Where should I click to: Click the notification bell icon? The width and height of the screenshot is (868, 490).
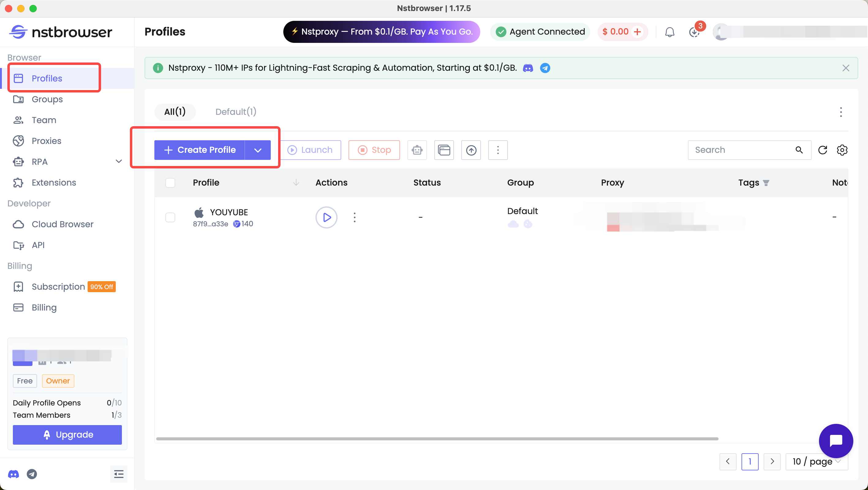click(x=670, y=32)
